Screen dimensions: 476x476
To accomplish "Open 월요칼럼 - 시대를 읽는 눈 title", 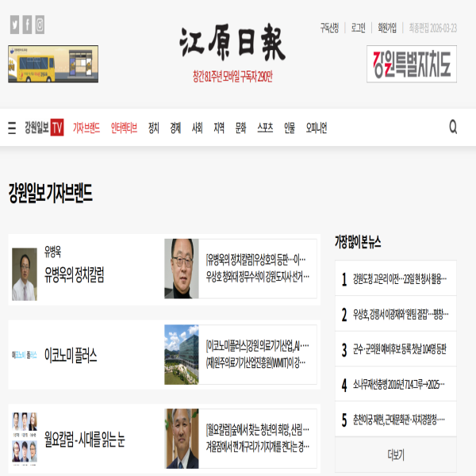I will (85, 440).
